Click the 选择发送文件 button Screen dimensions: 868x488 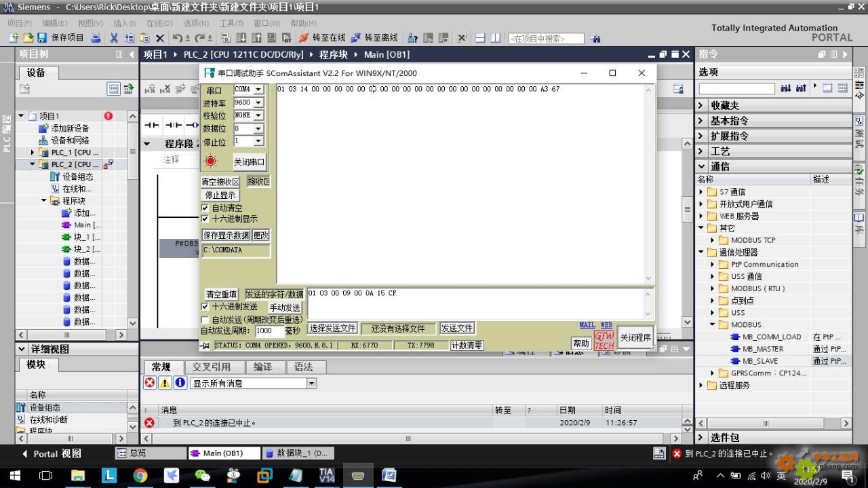pyautogui.click(x=332, y=329)
